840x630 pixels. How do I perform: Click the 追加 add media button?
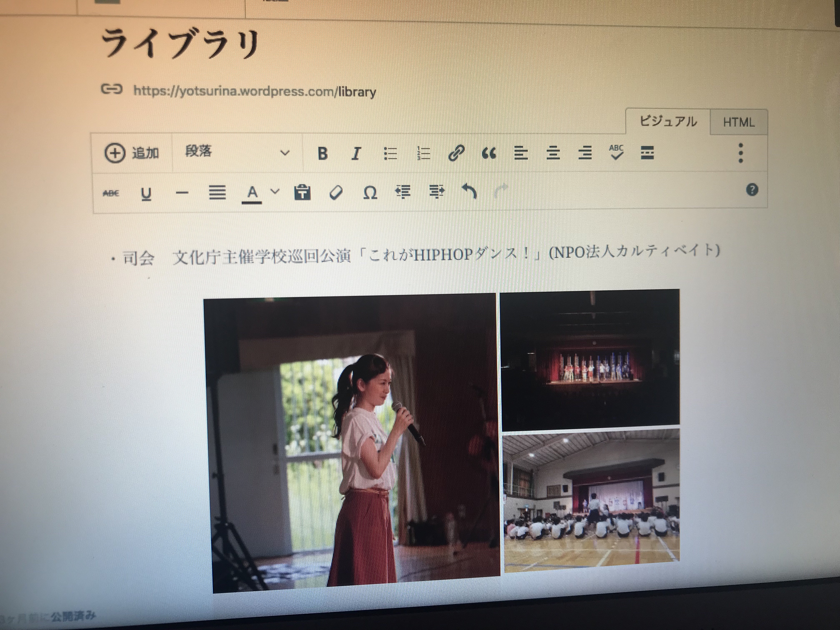coord(131,153)
